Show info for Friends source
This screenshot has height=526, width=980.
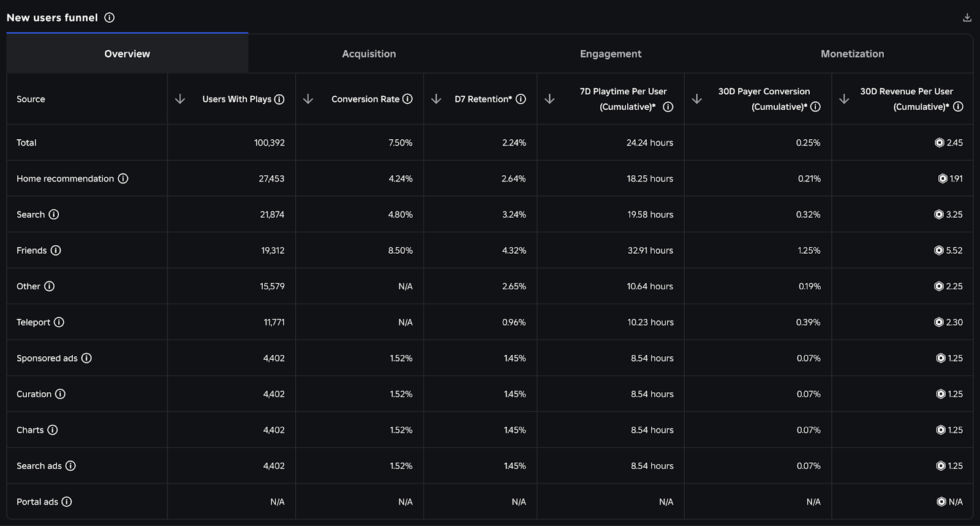(56, 251)
